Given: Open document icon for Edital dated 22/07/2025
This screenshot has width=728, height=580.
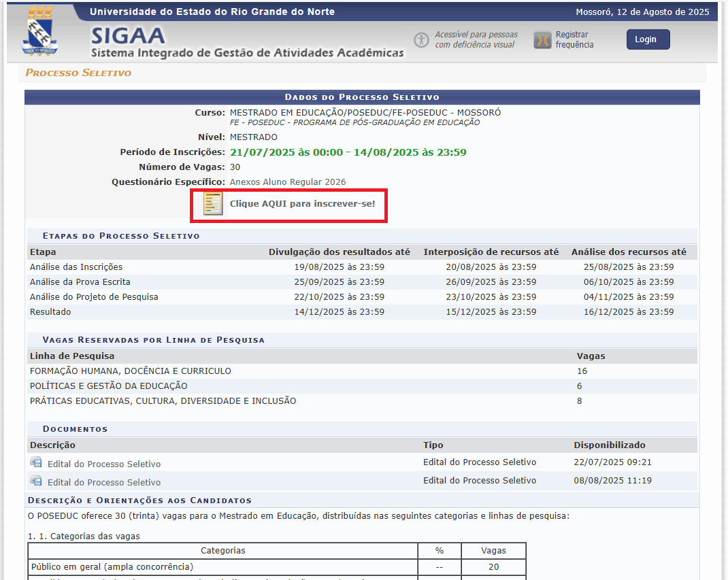Looking at the screenshot, I should coord(36,463).
